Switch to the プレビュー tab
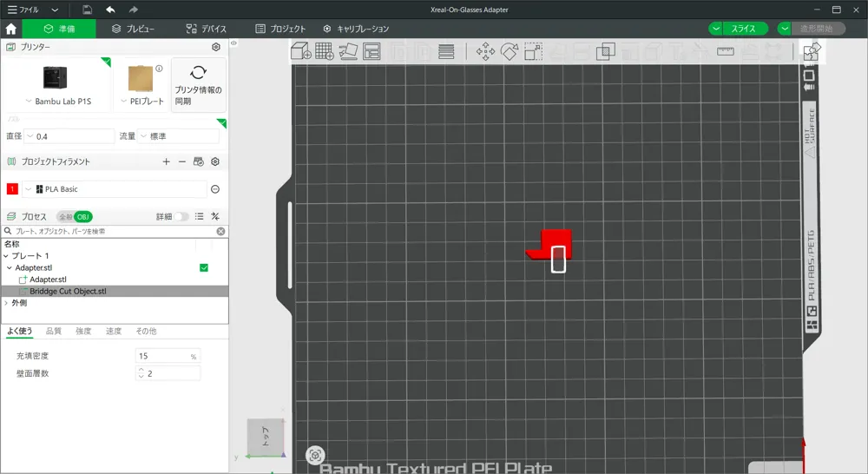The image size is (868, 474). tap(133, 29)
